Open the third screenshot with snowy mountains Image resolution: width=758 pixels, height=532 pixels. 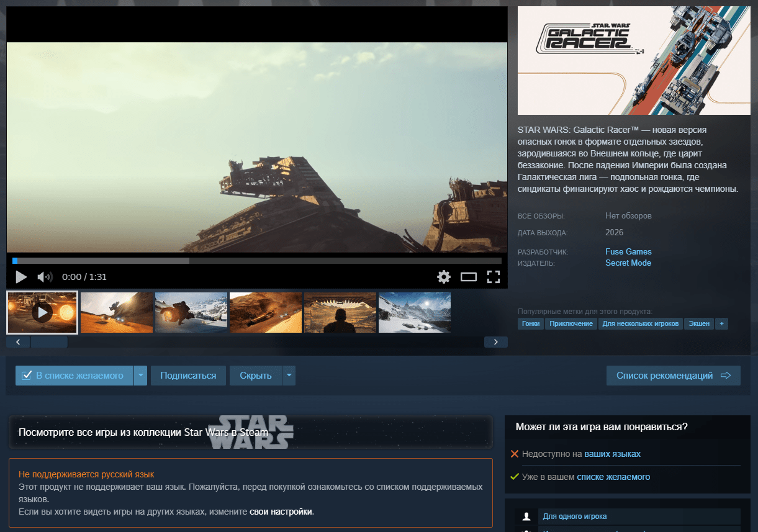(x=191, y=312)
